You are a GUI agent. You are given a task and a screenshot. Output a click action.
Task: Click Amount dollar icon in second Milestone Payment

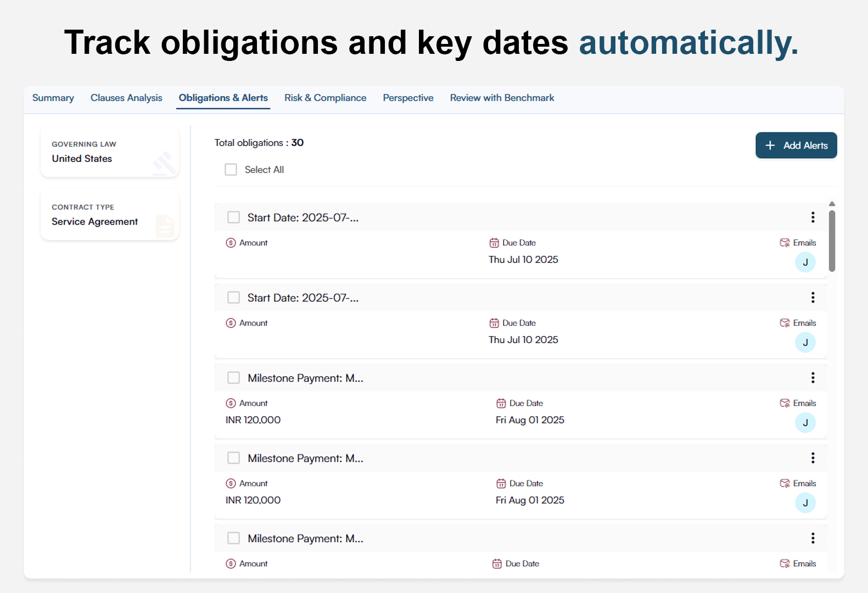pos(231,483)
